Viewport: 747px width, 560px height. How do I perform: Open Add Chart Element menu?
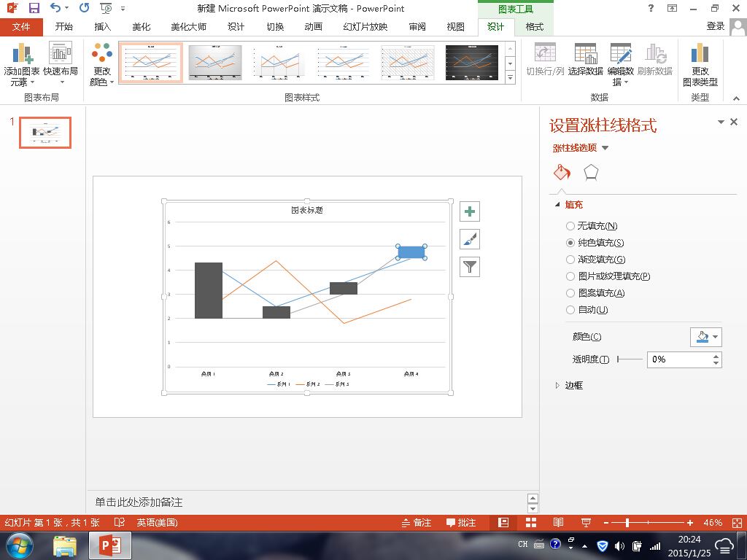[21, 64]
